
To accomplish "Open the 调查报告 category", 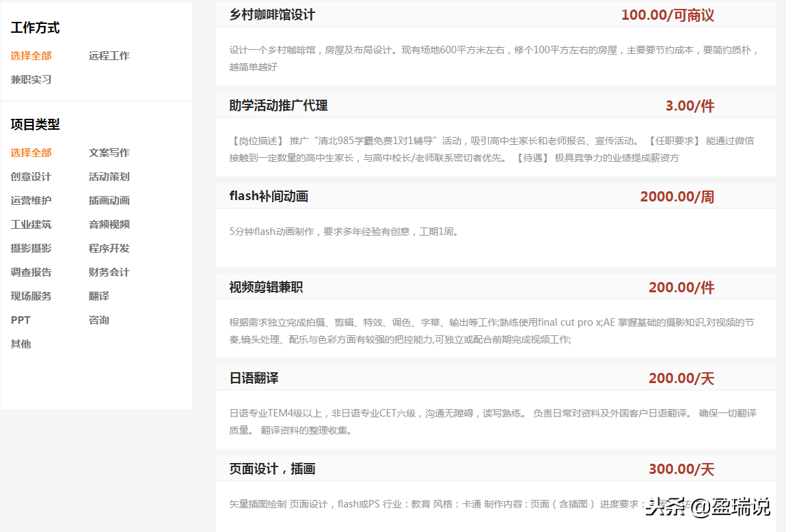I will (31, 272).
